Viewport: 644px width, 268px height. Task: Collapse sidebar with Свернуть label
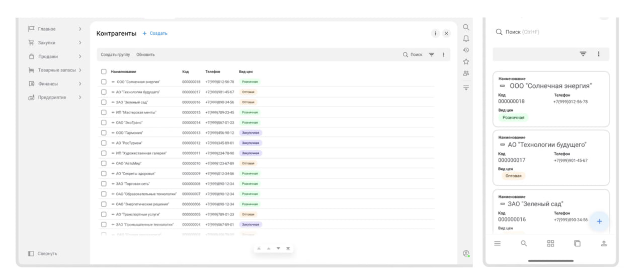tap(47, 253)
